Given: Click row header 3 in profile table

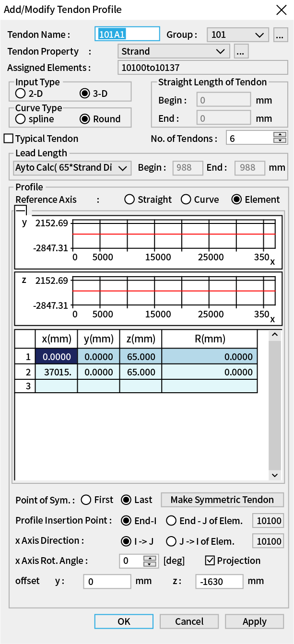Looking at the screenshot, I should tap(25, 386).
